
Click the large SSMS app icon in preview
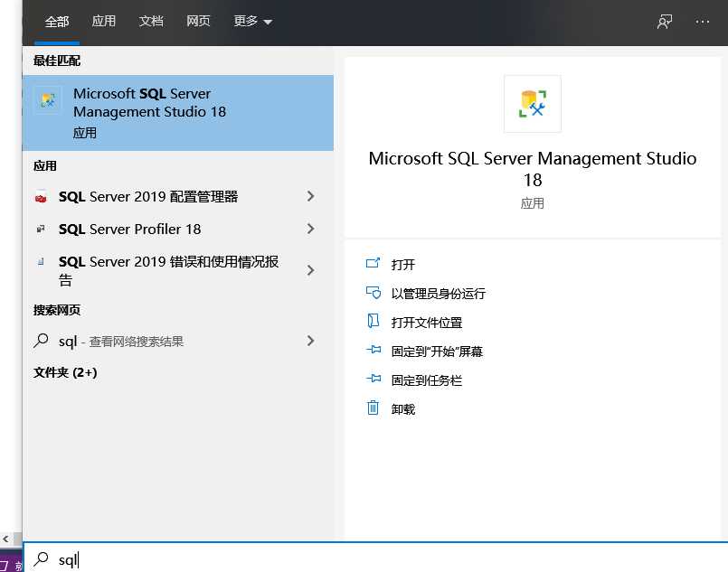pos(532,104)
